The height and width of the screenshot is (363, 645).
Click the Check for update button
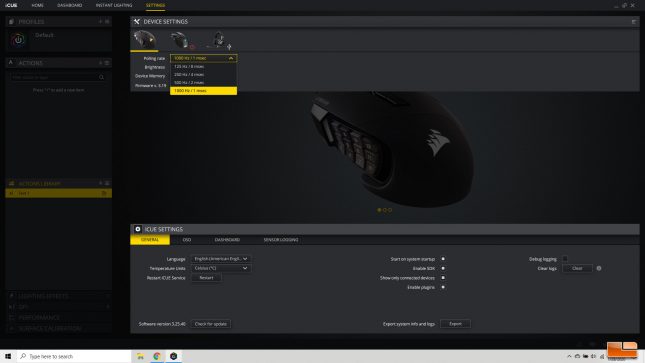211,324
